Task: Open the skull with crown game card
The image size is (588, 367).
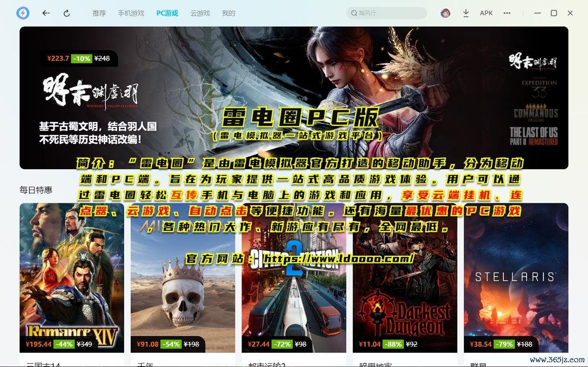Action: click(x=183, y=278)
